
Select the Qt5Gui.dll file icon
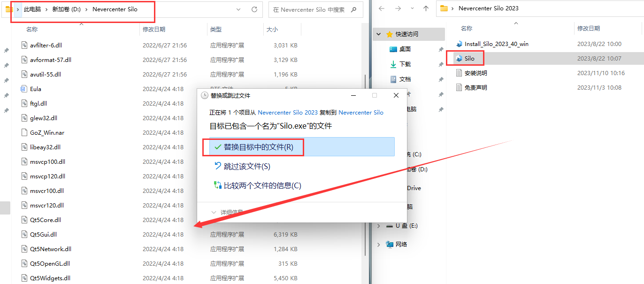24,234
